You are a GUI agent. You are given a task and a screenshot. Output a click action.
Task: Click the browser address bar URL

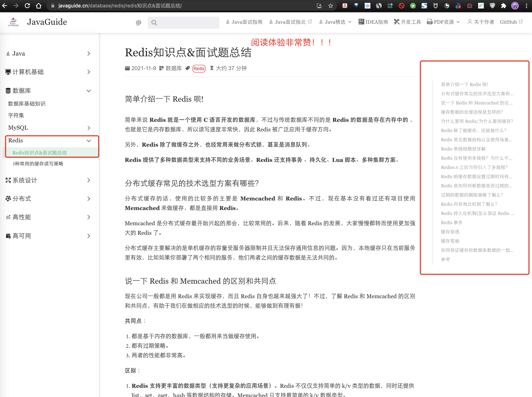pos(120,6)
